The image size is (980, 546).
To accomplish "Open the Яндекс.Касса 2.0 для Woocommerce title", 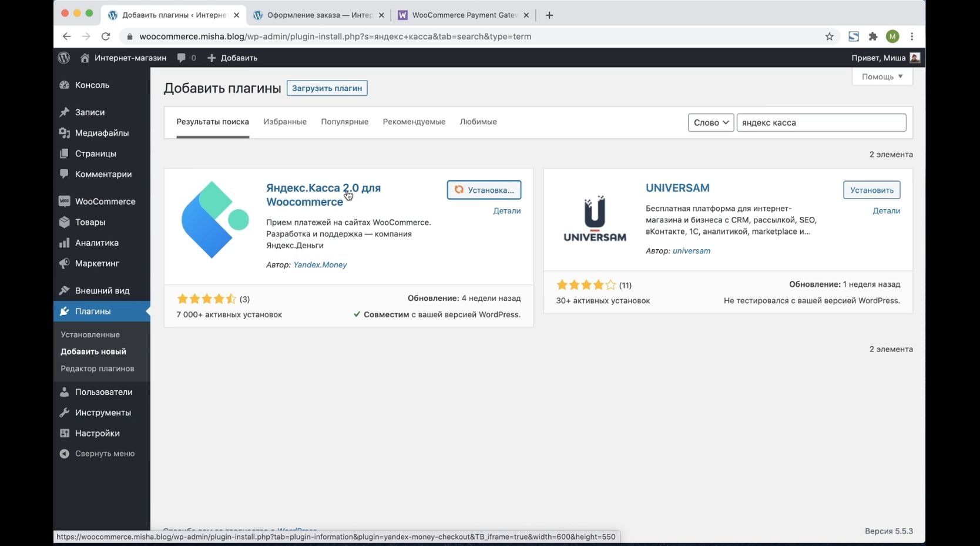I will coord(323,195).
